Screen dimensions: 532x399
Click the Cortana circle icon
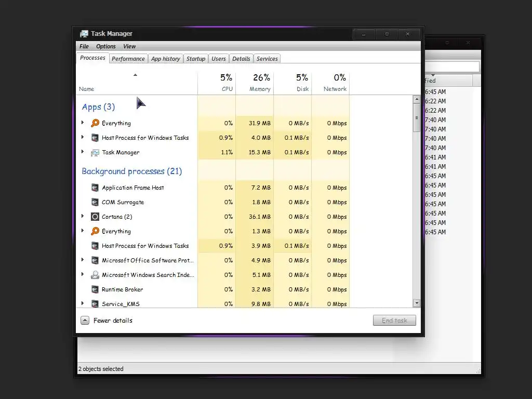tap(95, 217)
